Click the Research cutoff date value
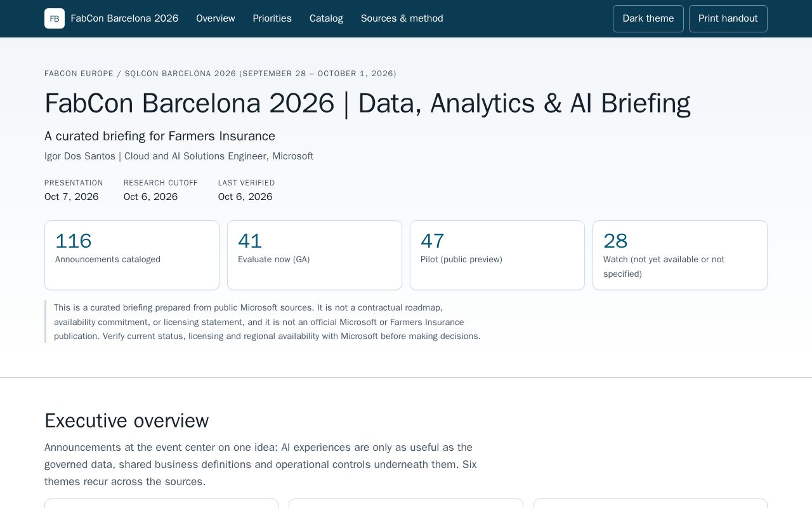This screenshot has width=812, height=508. click(x=151, y=197)
